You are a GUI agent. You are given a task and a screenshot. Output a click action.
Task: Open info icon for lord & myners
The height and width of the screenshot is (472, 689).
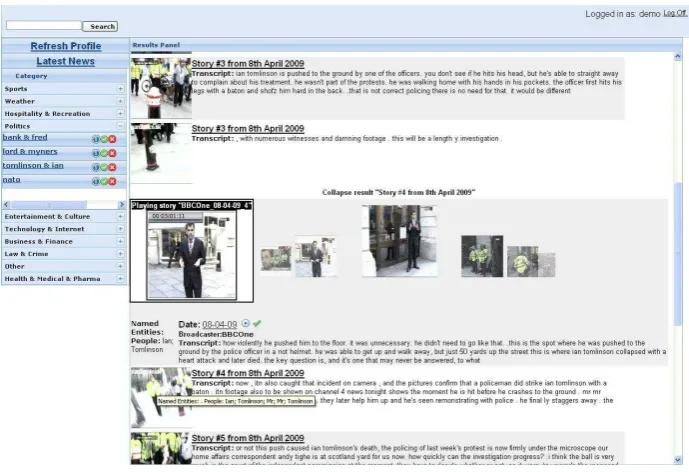95,153
